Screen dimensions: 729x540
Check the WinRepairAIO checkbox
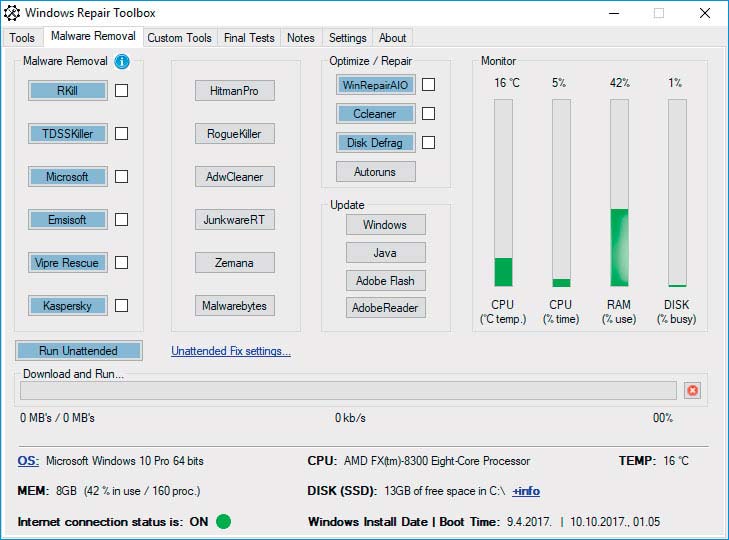point(428,85)
